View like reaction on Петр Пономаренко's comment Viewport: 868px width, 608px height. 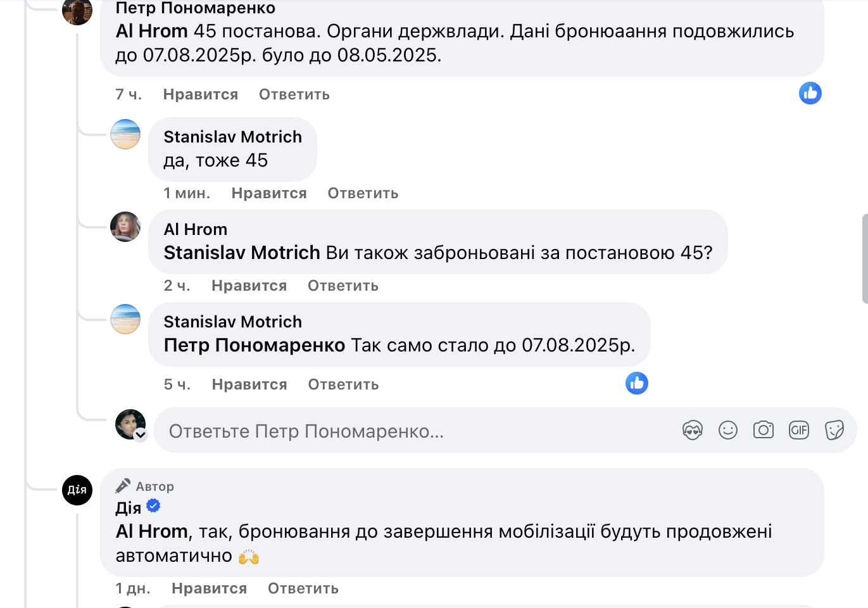[810, 93]
